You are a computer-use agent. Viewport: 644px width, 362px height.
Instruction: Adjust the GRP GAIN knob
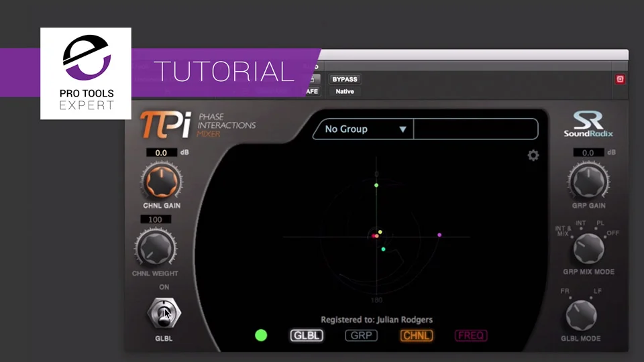[x=588, y=181]
